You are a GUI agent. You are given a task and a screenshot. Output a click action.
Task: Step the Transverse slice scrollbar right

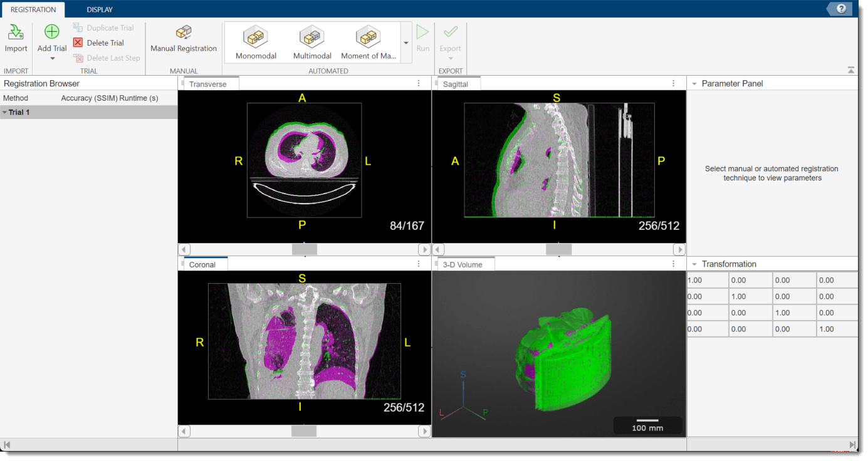click(x=424, y=249)
